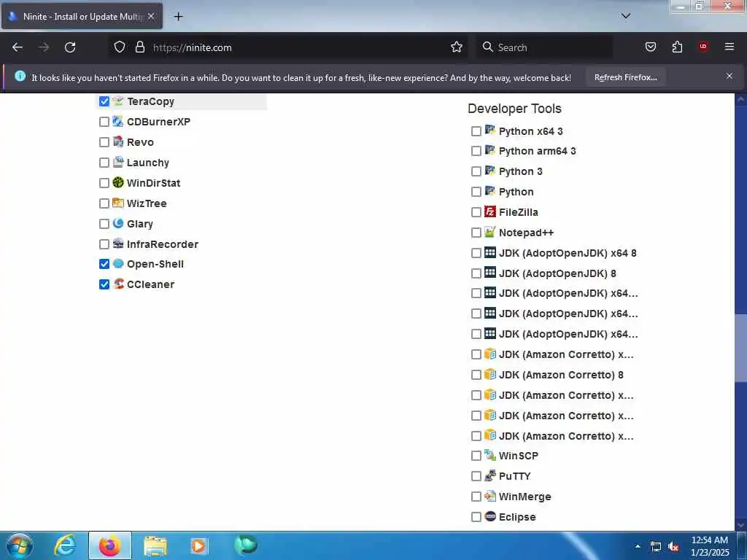The image size is (747, 560).
Task: Click the FileZilla app icon
Action: (x=490, y=211)
